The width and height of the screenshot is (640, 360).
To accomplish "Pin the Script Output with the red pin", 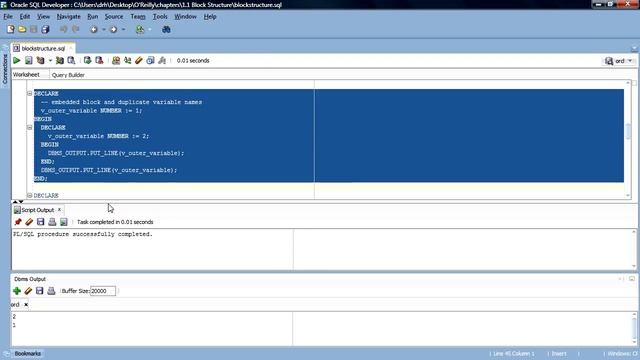I will tap(18, 222).
